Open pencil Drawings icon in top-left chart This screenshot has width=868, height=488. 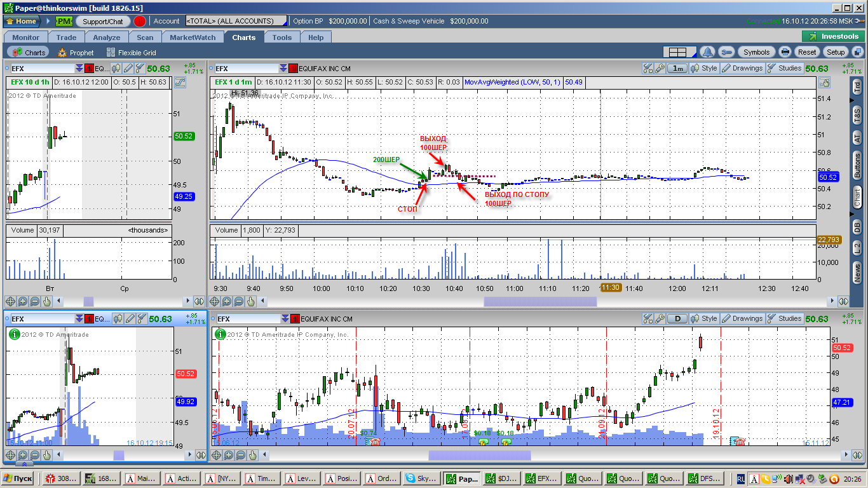point(128,69)
